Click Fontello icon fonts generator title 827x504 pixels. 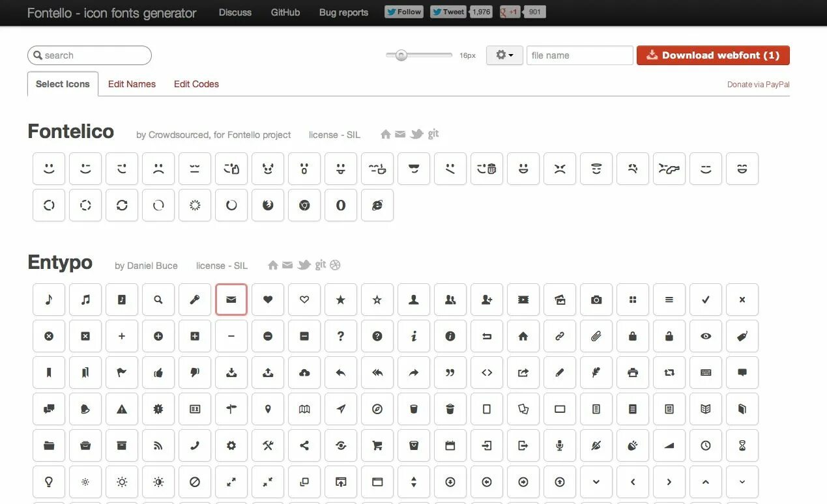111,12
